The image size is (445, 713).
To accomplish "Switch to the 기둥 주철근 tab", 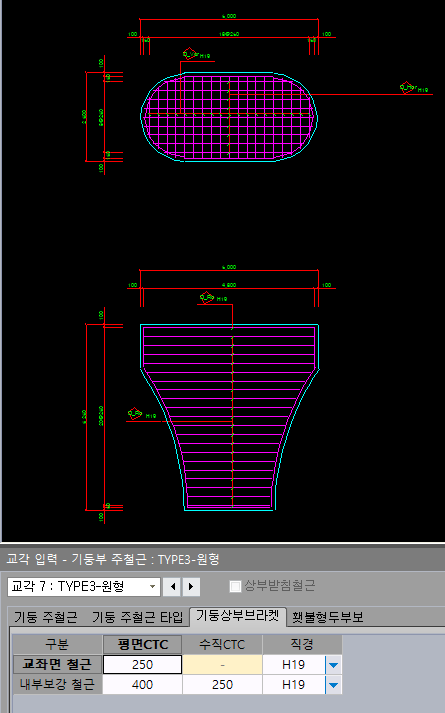I will click(45, 617).
